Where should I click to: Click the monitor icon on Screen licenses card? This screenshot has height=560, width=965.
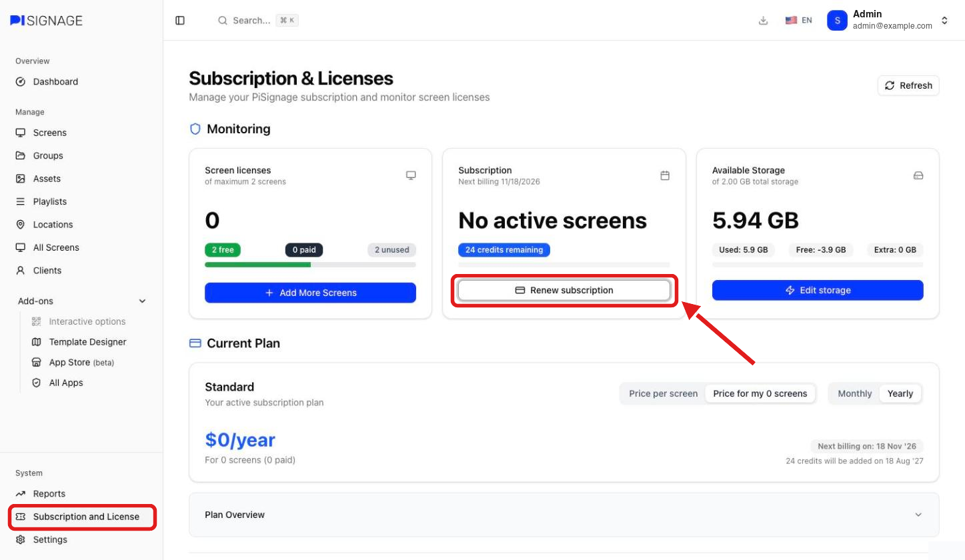pyautogui.click(x=411, y=175)
